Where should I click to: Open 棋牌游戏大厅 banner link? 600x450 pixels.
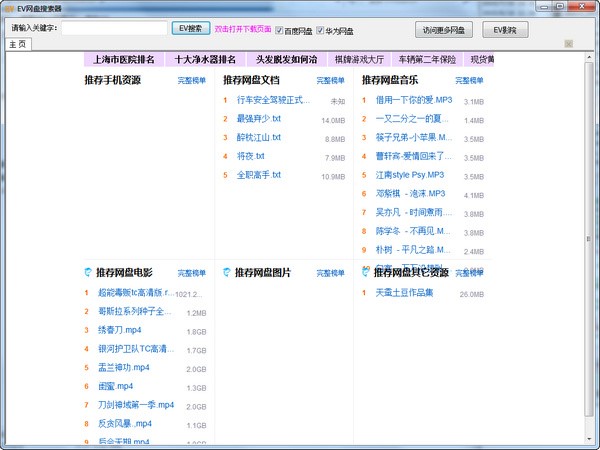(x=359, y=59)
